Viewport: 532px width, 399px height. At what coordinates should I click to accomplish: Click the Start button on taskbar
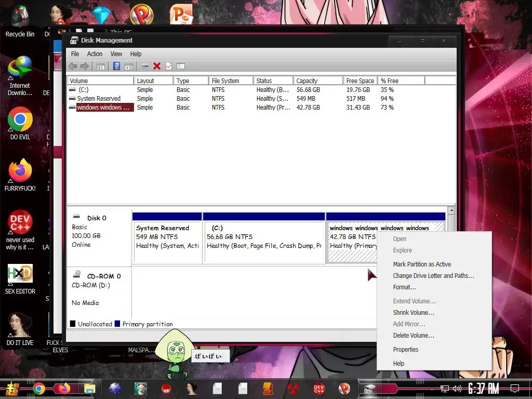(11, 389)
